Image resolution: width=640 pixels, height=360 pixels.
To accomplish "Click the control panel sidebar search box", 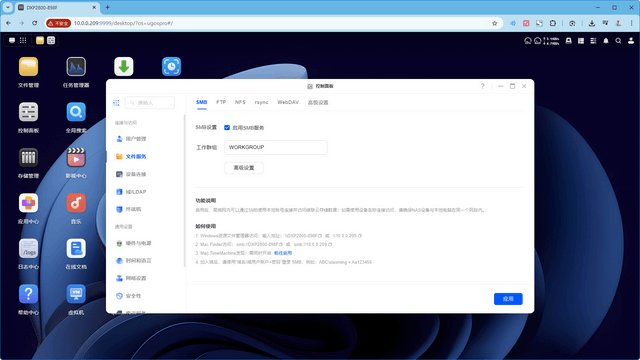I will (150, 103).
